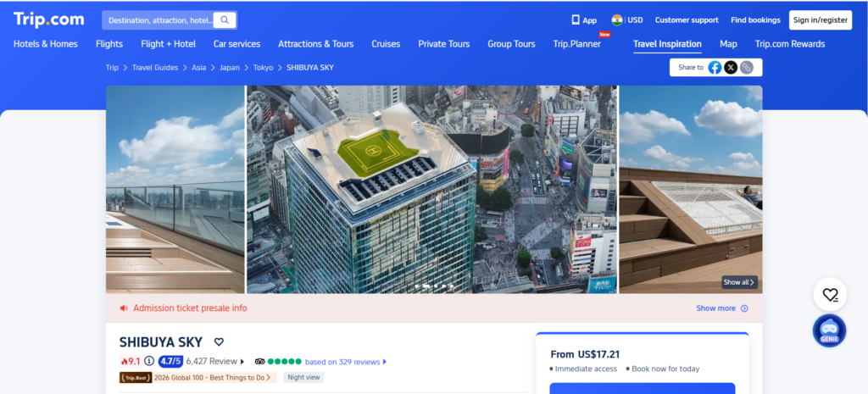Click the Asia breadcrumb
This screenshot has width=868, height=394.
point(198,68)
